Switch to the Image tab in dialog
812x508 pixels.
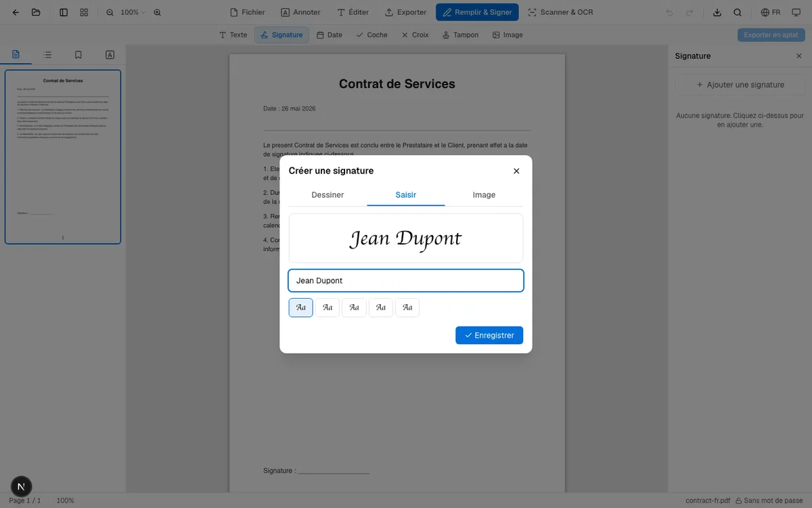point(484,195)
